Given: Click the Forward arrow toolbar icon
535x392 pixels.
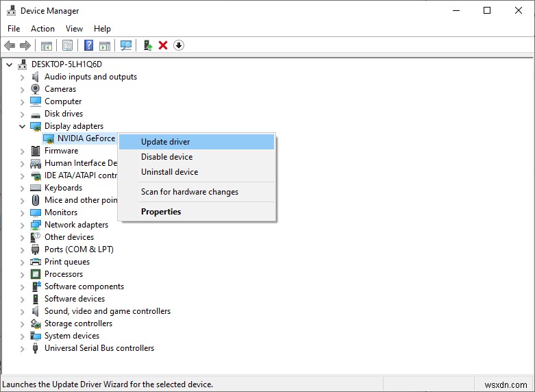Looking at the screenshot, I should click(x=25, y=45).
